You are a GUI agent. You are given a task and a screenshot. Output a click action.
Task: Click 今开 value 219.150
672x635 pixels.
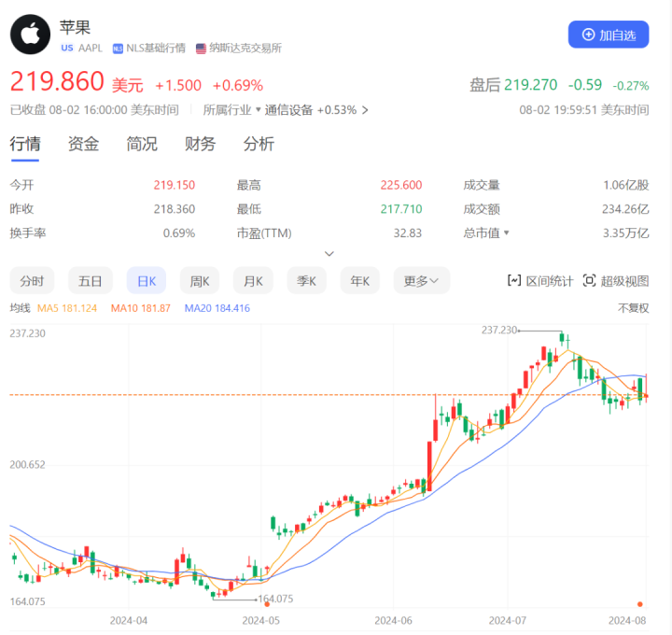click(x=175, y=185)
